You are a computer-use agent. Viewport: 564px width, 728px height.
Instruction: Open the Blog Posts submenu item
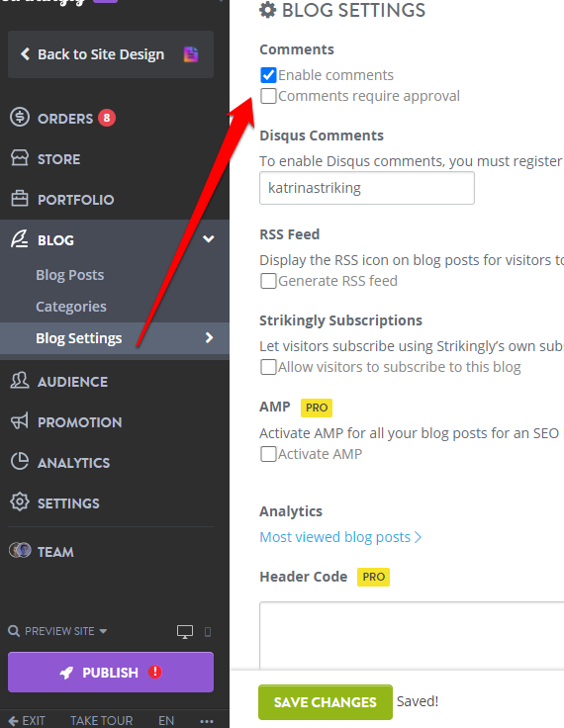coord(70,275)
